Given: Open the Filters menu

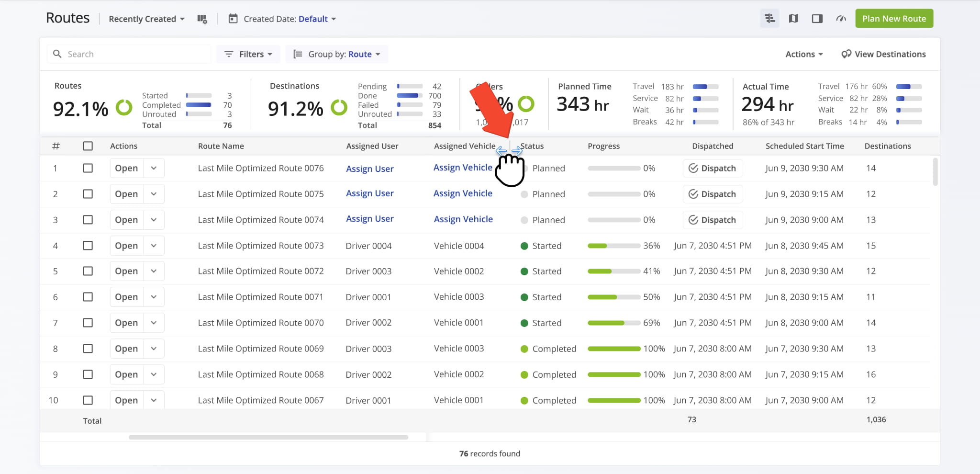Looking at the screenshot, I should [x=248, y=54].
